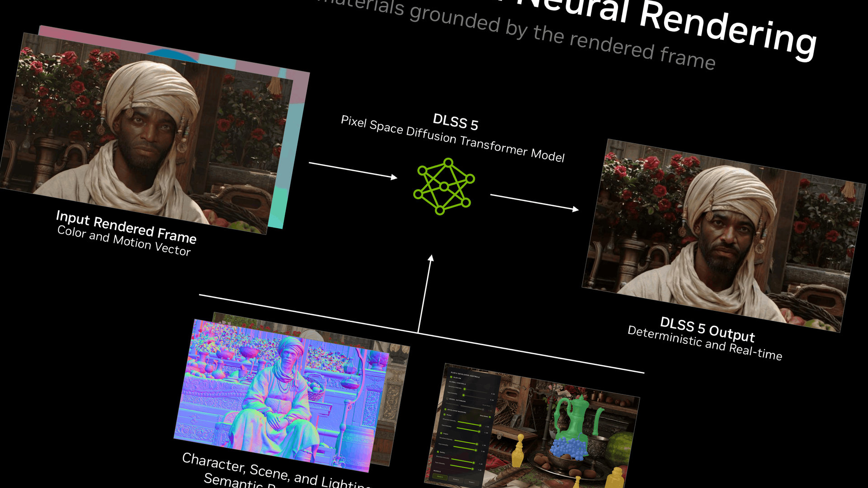
Task: Click the 'DLSS 5 Output' caption
Action: click(708, 330)
